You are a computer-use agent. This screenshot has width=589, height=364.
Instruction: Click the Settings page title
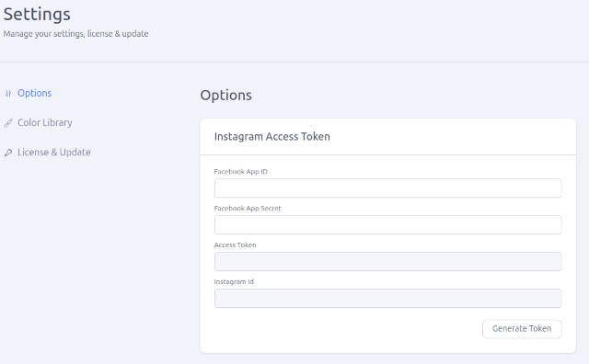pos(37,15)
